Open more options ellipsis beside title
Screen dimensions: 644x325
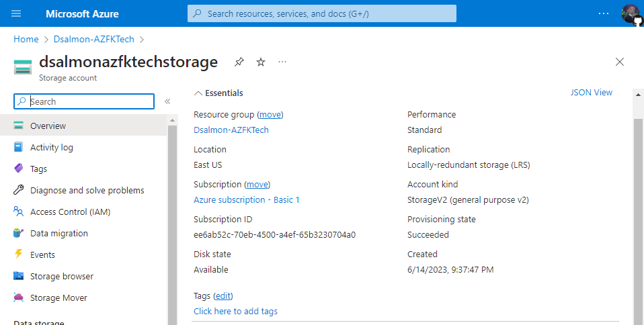tap(282, 62)
